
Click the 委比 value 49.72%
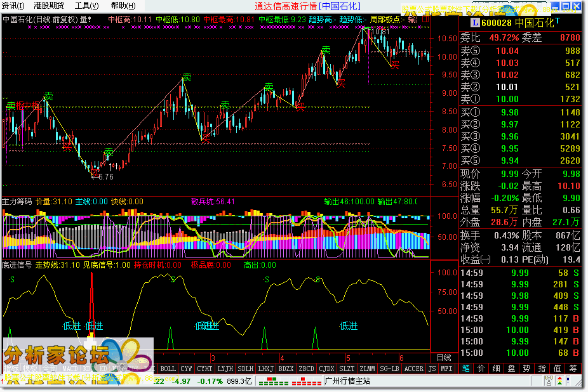(504, 37)
